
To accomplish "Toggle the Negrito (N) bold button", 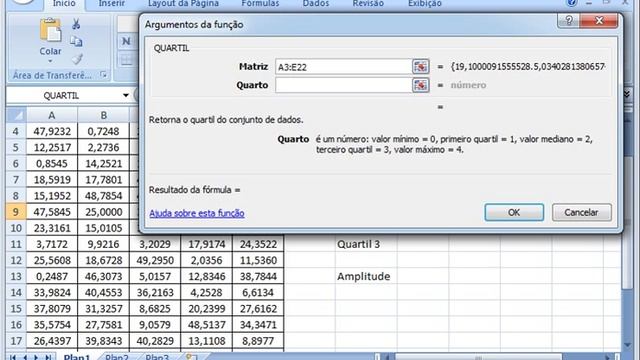I will [x=126, y=41].
